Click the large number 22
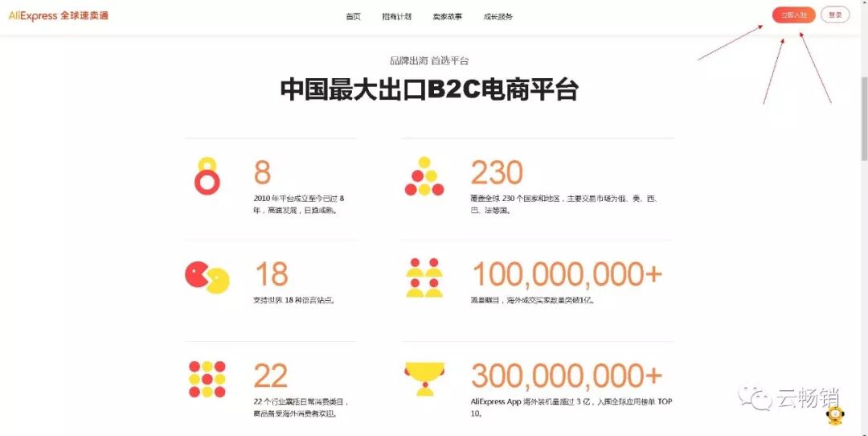This screenshot has height=436, width=868. coord(270,376)
